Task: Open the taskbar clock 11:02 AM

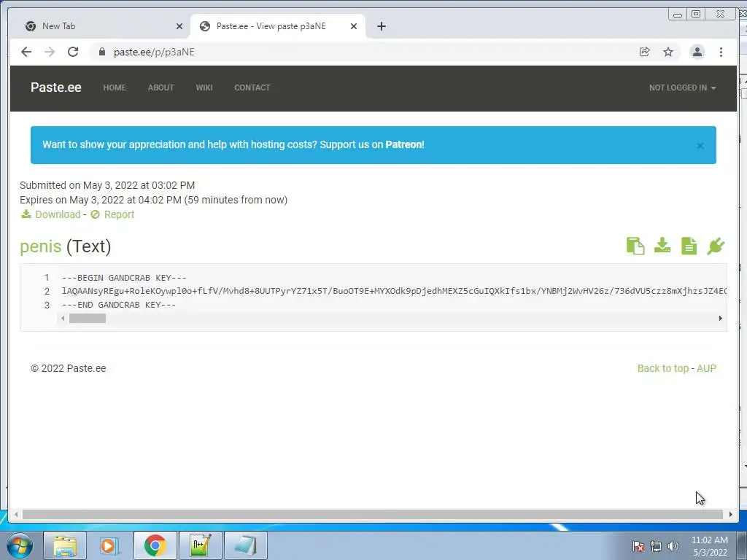Action: click(x=709, y=546)
